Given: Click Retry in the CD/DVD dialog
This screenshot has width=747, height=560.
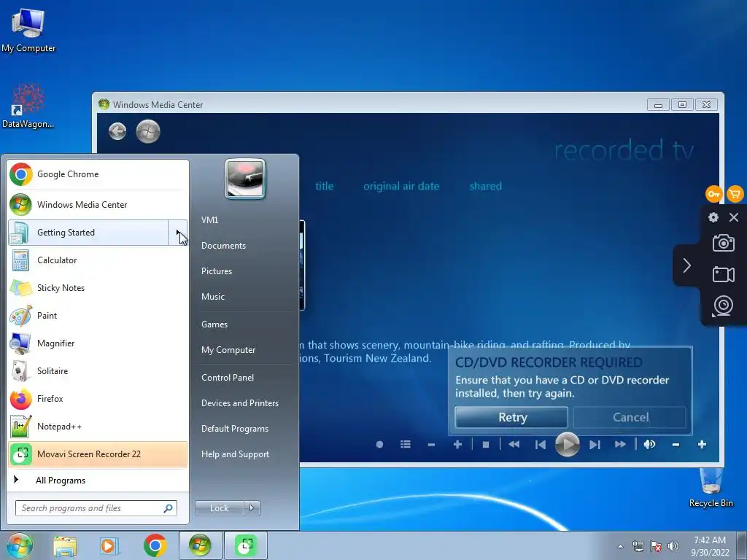Looking at the screenshot, I should (x=511, y=418).
